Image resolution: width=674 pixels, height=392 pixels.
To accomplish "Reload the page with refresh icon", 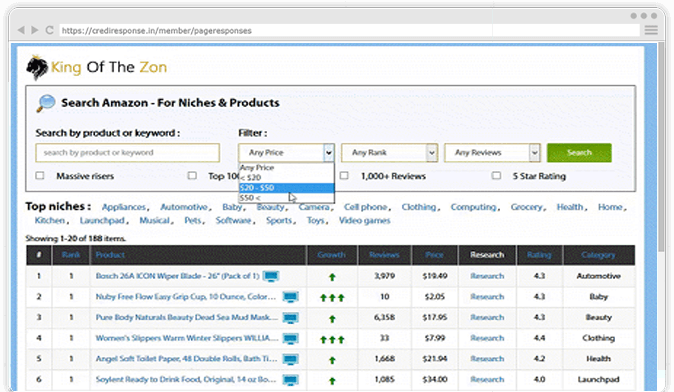I will point(49,30).
